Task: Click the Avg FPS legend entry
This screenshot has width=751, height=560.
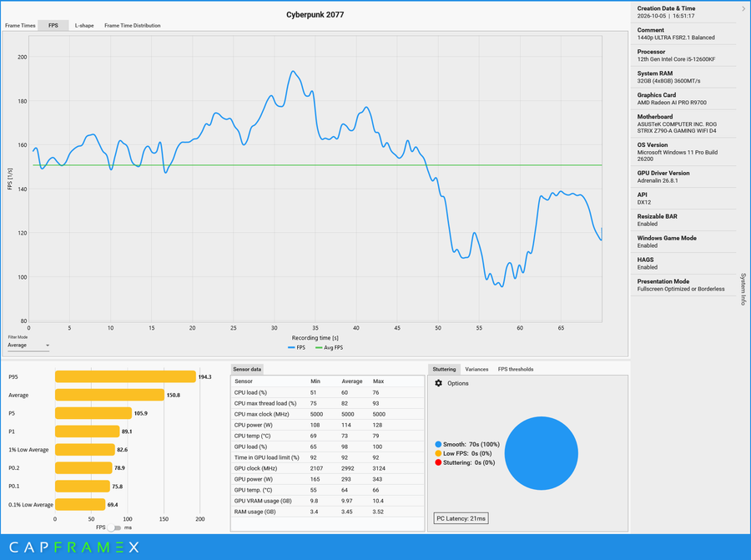Action: [329, 348]
